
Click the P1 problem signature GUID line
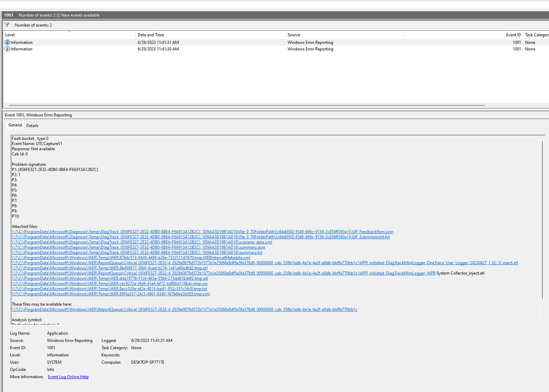tap(55, 169)
